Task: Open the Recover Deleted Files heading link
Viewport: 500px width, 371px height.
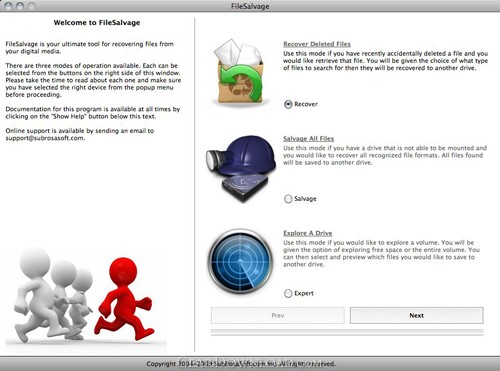Action: tap(317, 44)
